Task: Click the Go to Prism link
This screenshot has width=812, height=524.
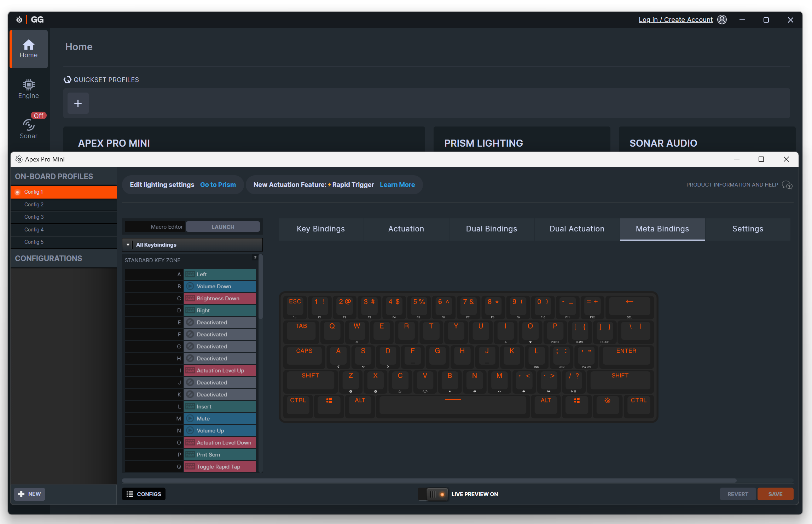Action: (218, 185)
